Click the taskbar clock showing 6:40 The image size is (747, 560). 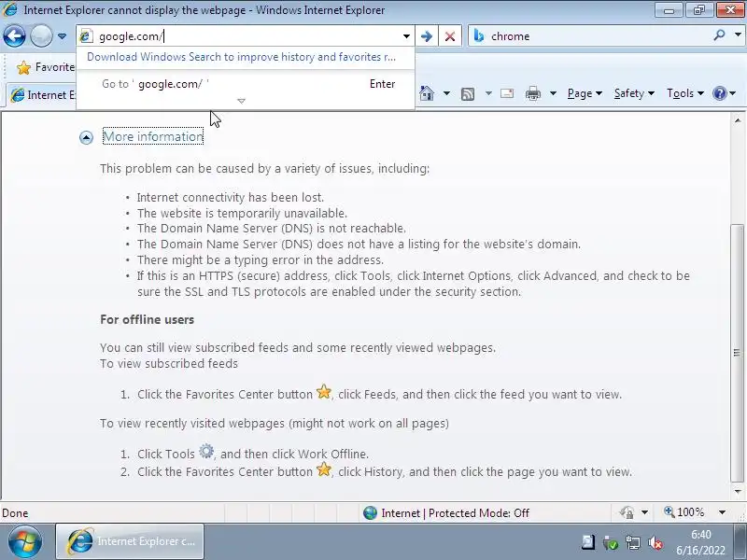click(x=700, y=542)
